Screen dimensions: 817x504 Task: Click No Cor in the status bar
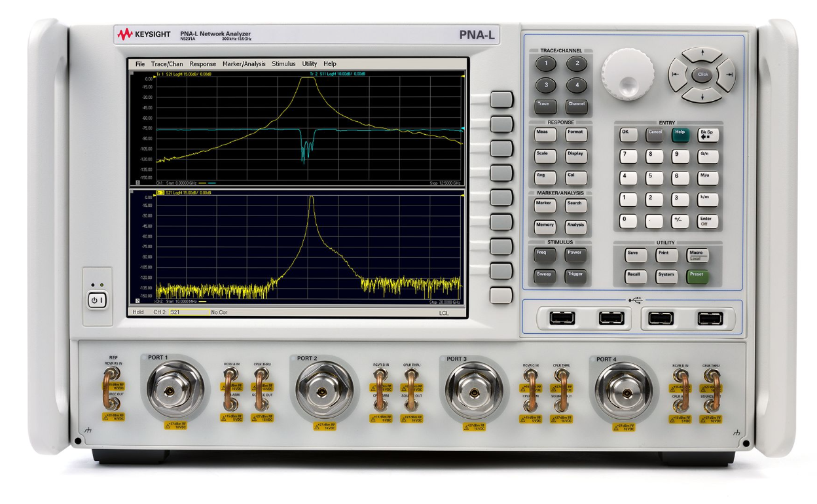pyautogui.click(x=219, y=313)
